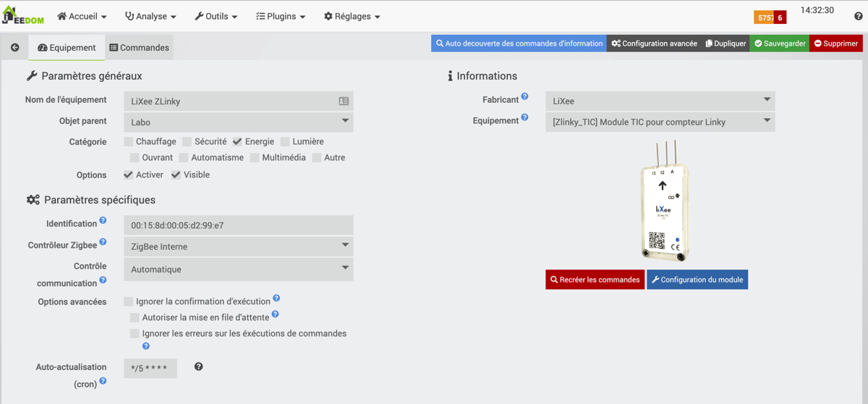Show help for Ignorer la confirmation d'exécution
Image resolution: width=868 pixels, height=404 pixels.
pos(276,298)
